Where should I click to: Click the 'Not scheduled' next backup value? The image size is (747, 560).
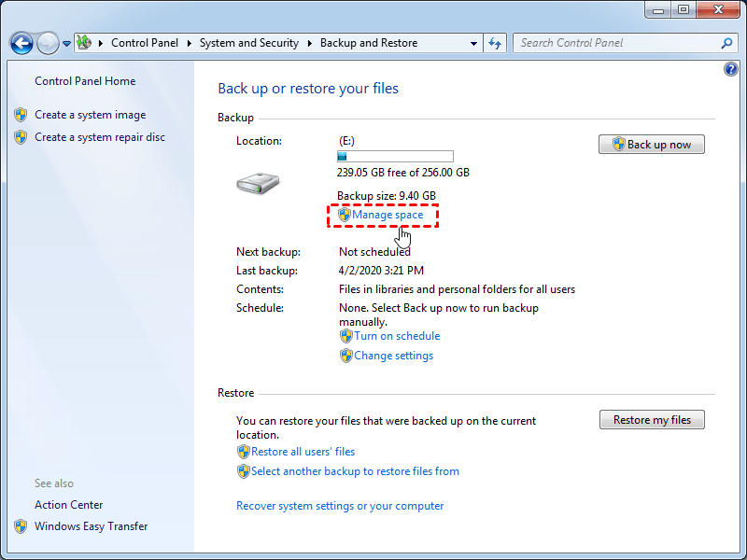(x=374, y=251)
